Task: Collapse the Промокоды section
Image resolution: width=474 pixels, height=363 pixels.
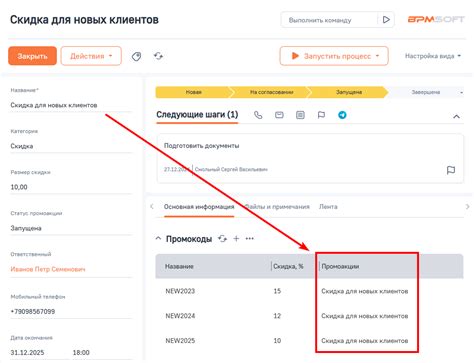Action: tap(158, 238)
